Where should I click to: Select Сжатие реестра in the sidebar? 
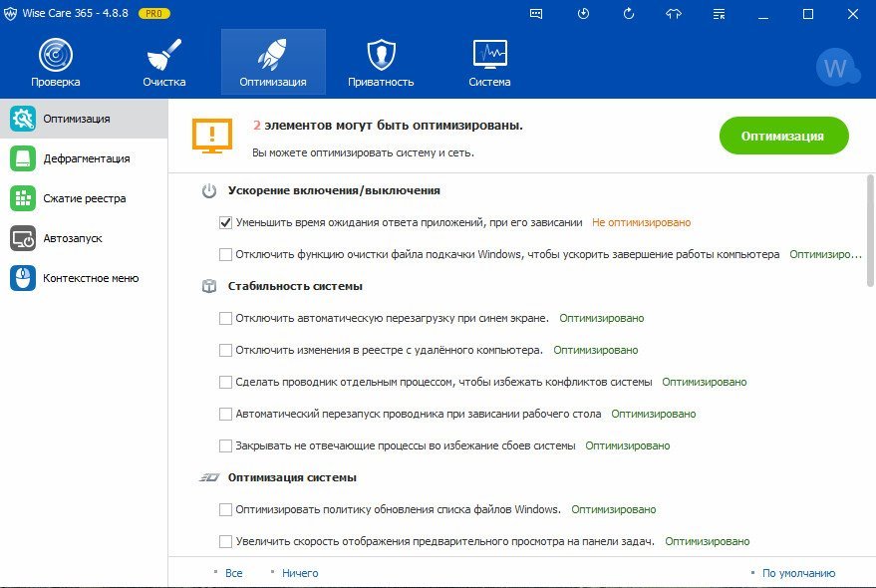click(x=84, y=198)
